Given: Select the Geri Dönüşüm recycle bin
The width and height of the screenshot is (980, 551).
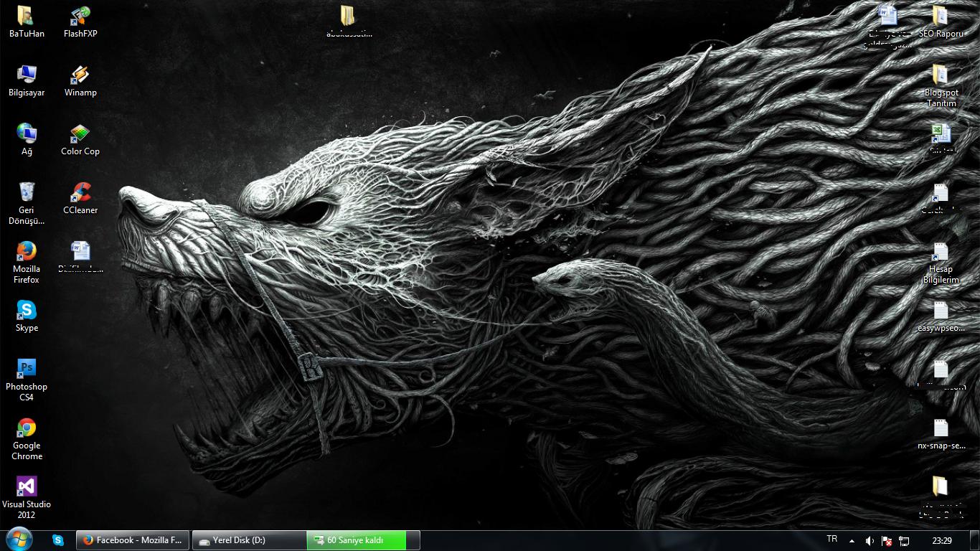Looking at the screenshot, I should point(27,204).
